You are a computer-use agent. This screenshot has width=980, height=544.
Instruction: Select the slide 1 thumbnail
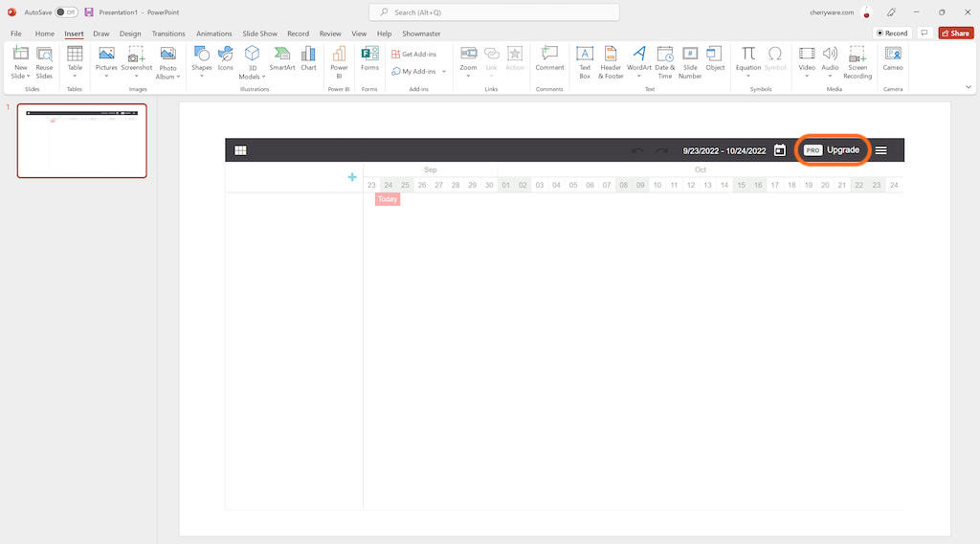(x=81, y=141)
